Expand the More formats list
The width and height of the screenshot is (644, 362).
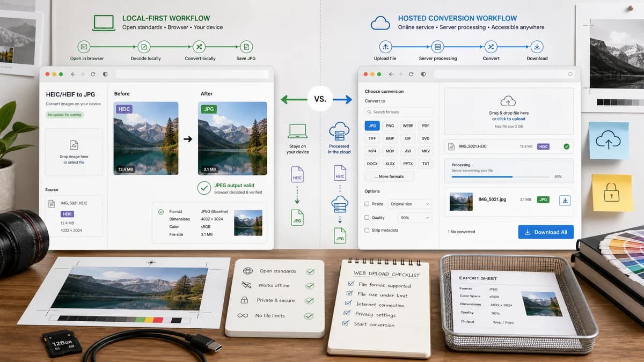coord(390,176)
